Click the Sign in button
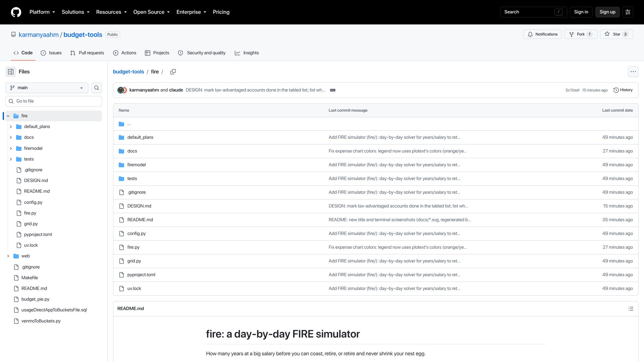 tap(581, 12)
